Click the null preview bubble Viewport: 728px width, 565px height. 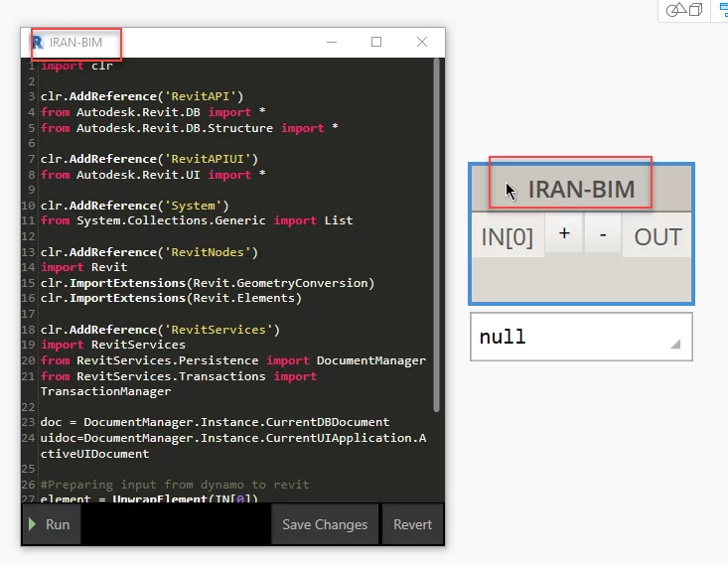coord(566,337)
